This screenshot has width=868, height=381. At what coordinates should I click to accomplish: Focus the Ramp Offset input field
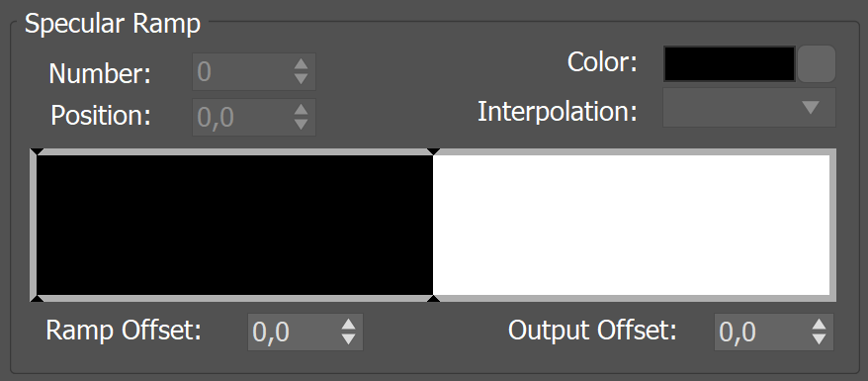click(294, 332)
